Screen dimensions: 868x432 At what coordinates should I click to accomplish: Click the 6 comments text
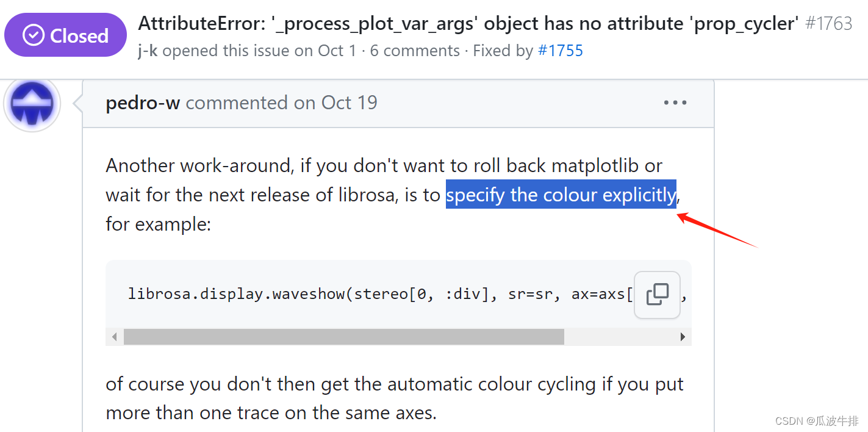(x=414, y=51)
